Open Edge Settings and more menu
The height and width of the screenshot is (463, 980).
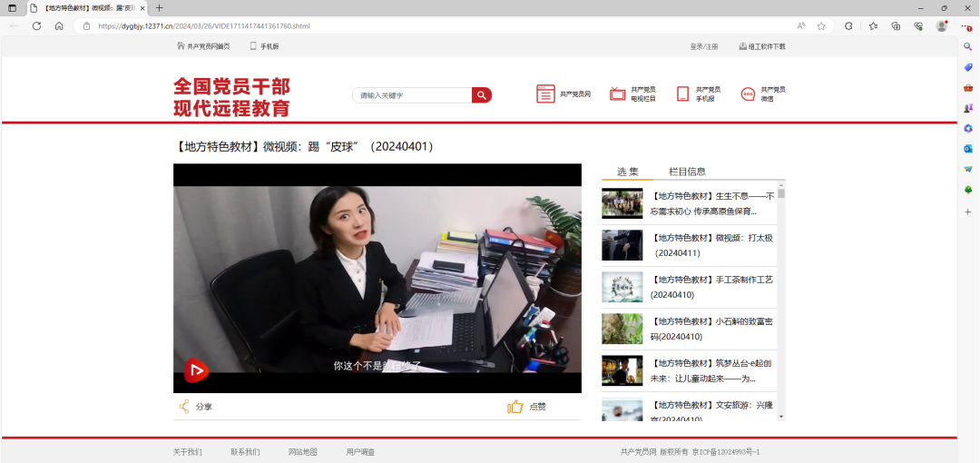(965, 26)
